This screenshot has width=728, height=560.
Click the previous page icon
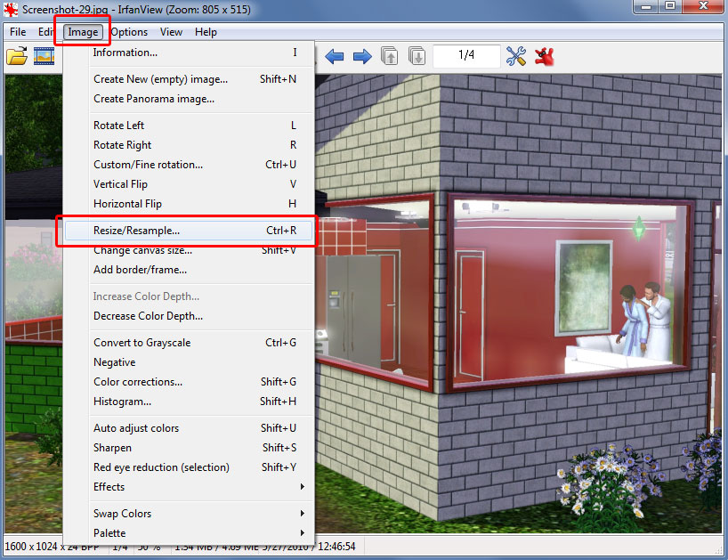click(390, 57)
